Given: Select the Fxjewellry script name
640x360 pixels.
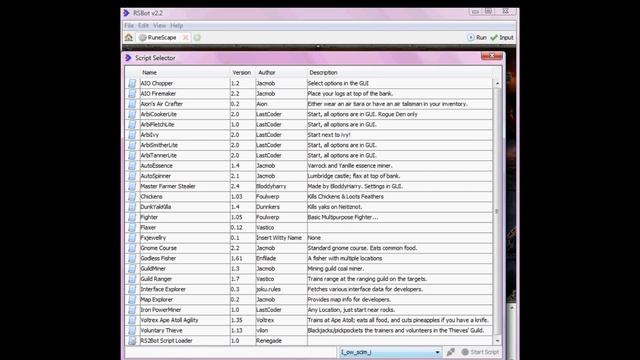Looking at the screenshot, I should coord(153,238).
